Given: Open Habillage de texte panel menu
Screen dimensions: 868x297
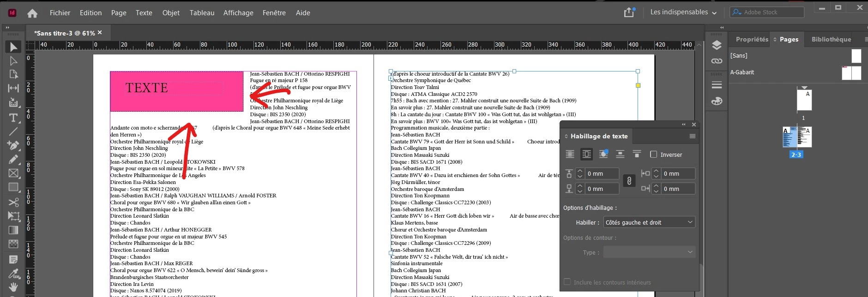Looking at the screenshot, I should point(692,136).
